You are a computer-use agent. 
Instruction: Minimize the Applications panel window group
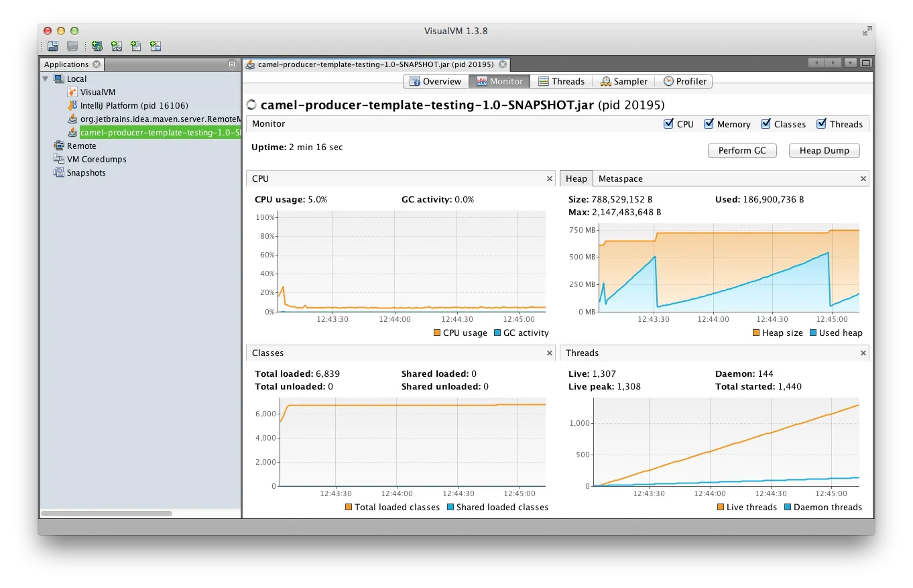pos(232,64)
